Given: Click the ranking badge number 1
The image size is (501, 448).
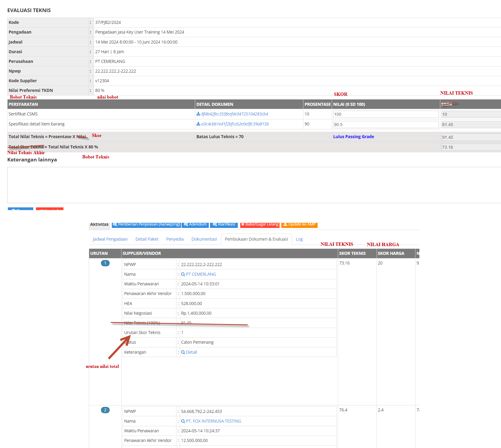Looking at the screenshot, I should (105, 263).
